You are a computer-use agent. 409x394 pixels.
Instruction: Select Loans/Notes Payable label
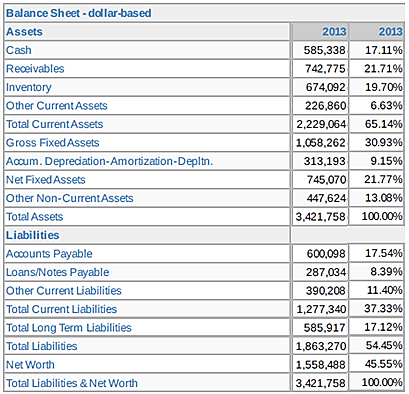click(x=58, y=272)
